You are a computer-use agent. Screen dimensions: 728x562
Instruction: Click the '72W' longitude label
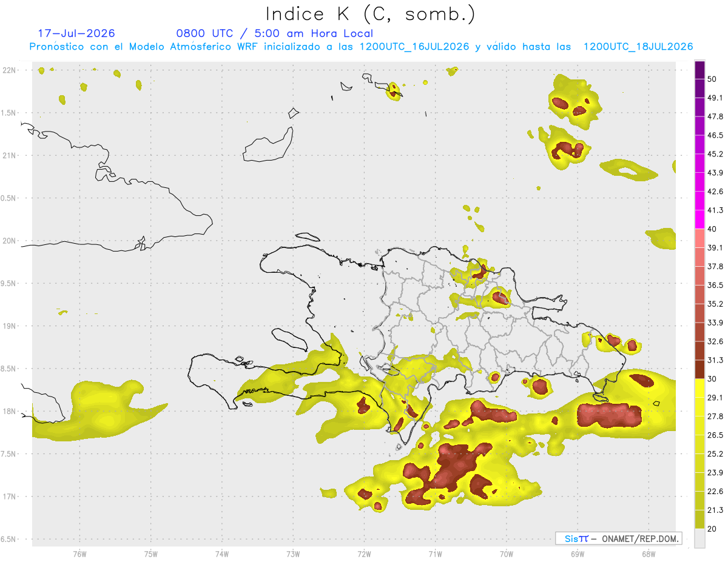point(364,554)
